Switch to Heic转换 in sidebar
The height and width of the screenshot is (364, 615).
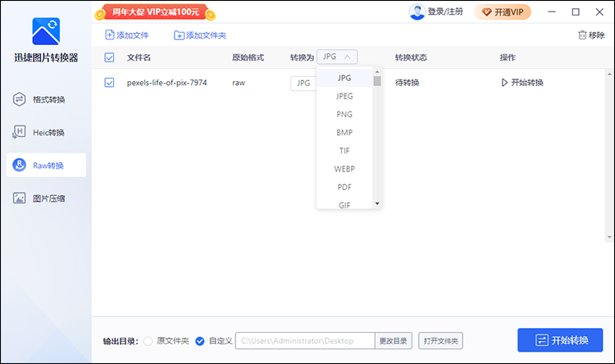click(x=46, y=133)
